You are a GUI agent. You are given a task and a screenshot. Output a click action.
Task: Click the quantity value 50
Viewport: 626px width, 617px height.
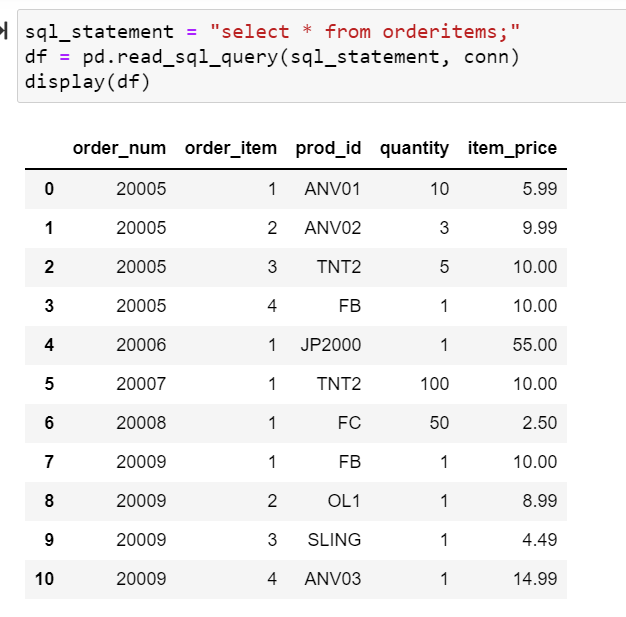click(x=440, y=423)
